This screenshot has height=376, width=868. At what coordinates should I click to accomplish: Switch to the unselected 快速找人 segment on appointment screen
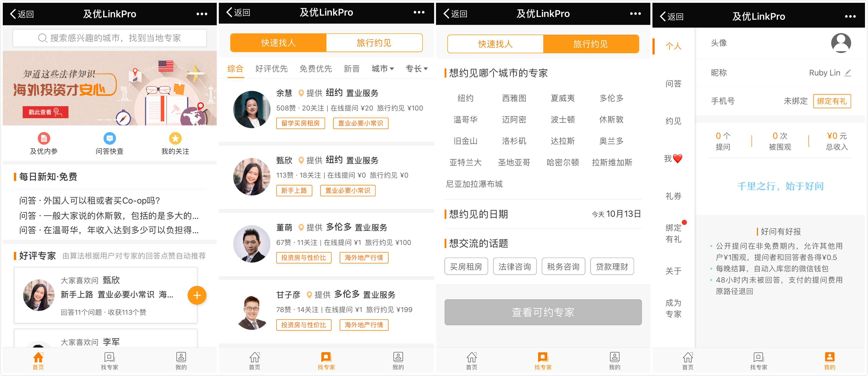coord(495,44)
